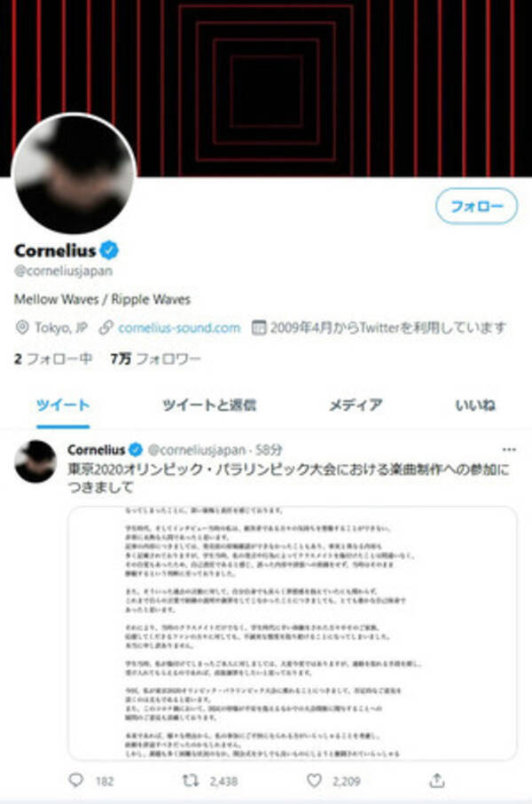The height and width of the screenshot is (804, 532).
Task: Open the tweet's three-dot more menu
Action: [509, 450]
